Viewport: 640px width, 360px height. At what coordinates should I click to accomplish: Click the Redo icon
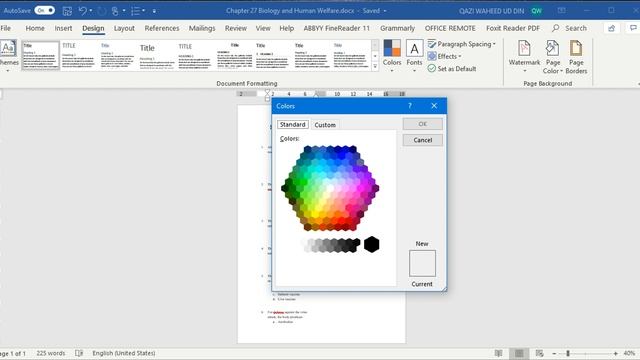coord(101,11)
